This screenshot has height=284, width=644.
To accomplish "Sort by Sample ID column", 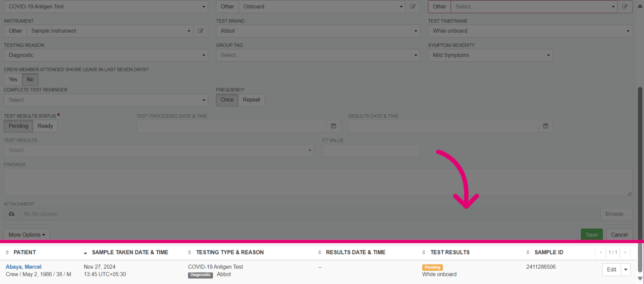I will [528, 252].
